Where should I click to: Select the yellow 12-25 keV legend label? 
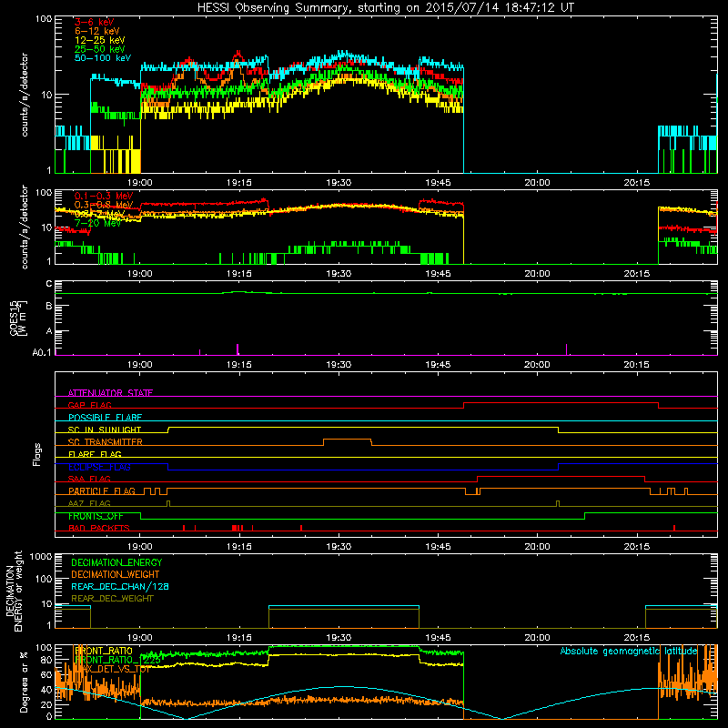(99, 40)
